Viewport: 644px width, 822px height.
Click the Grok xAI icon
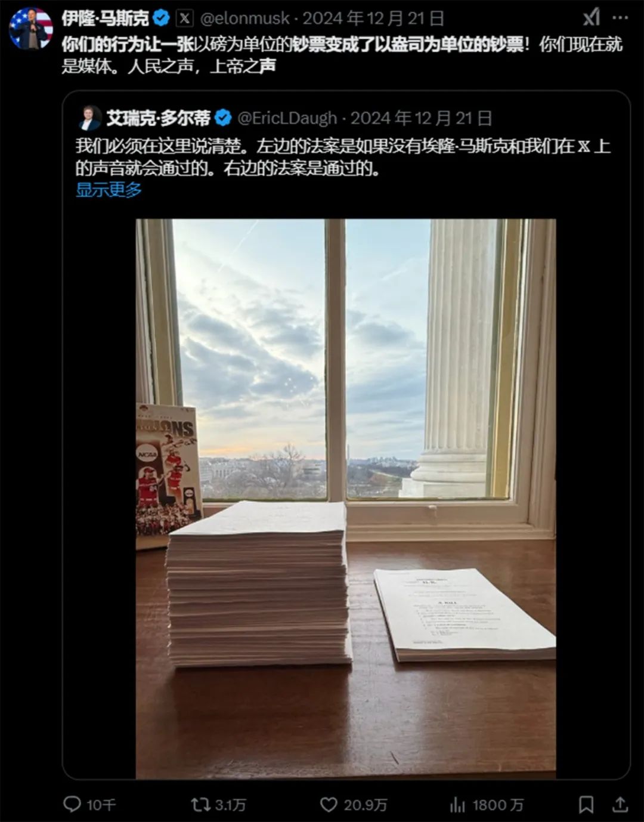tap(591, 18)
